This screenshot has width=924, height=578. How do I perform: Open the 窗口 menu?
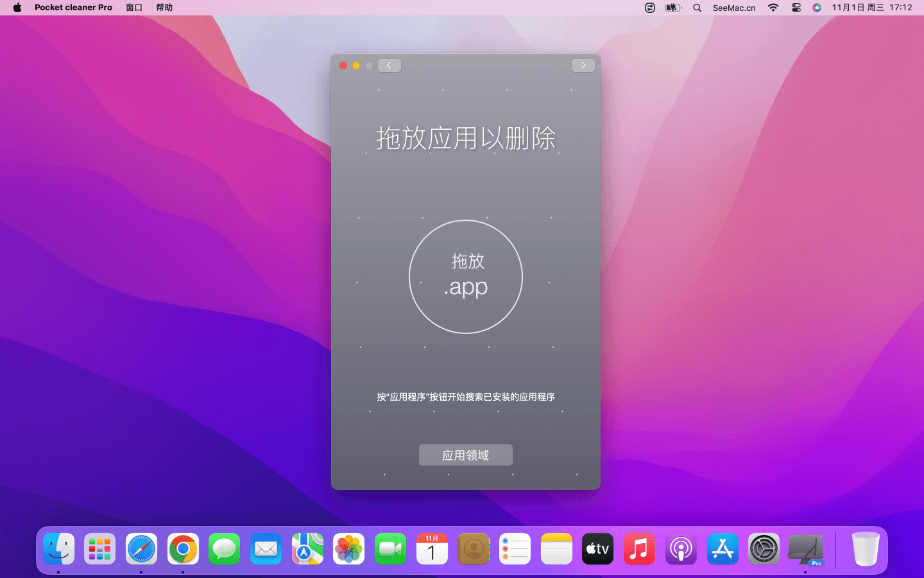click(x=134, y=8)
